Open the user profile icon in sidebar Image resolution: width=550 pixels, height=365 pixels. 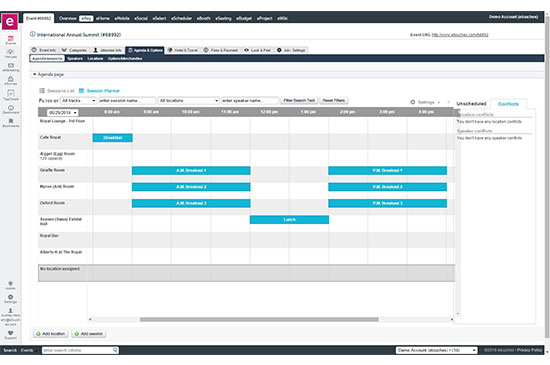(11, 310)
